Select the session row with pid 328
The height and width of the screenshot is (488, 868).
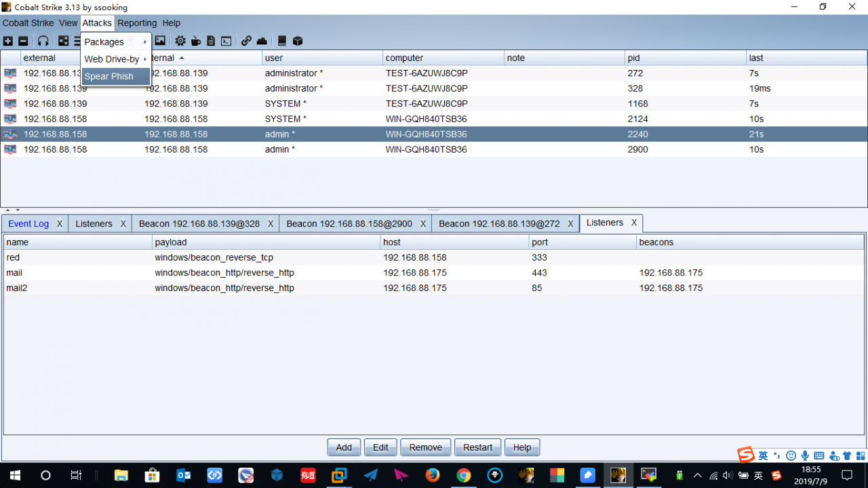tap(434, 88)
